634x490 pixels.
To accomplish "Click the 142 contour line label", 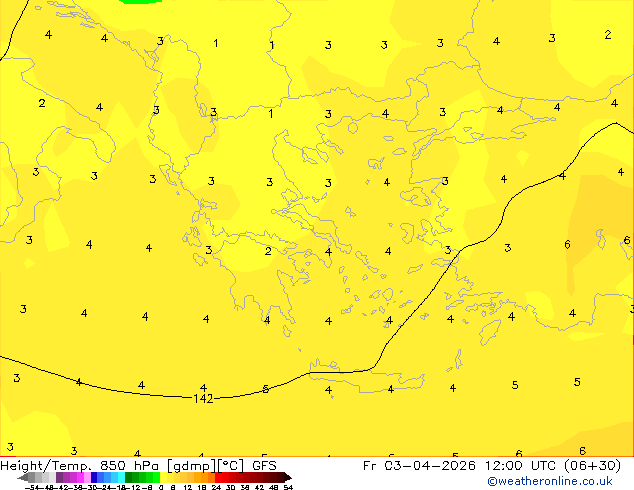I will 203,399.
